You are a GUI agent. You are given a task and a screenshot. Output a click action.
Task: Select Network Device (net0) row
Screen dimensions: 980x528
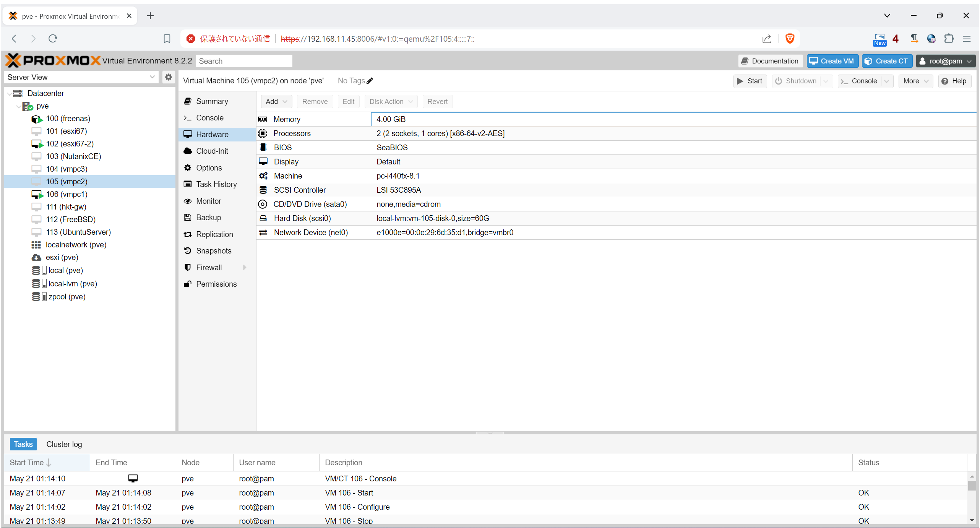click(616, 232)
